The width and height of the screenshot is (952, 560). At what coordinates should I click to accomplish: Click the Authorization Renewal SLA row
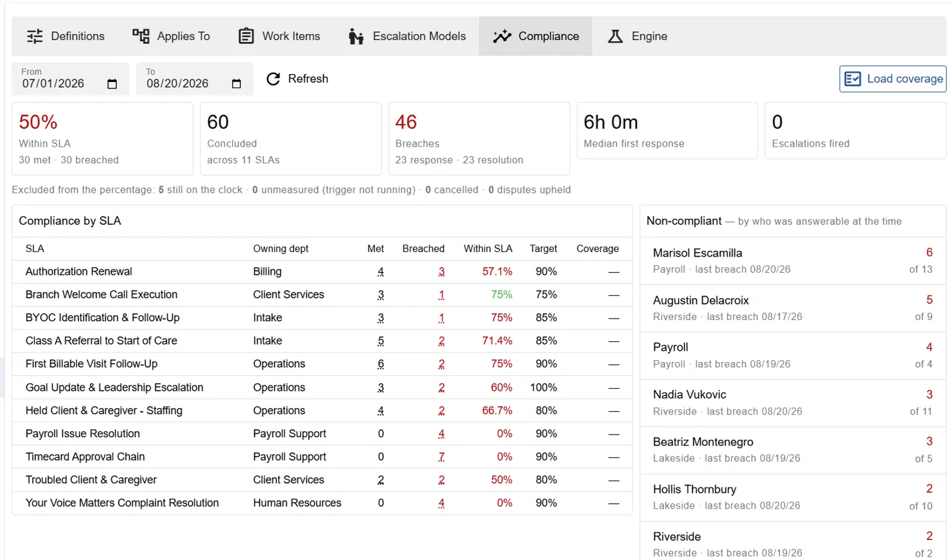click(x=322, y=272)
